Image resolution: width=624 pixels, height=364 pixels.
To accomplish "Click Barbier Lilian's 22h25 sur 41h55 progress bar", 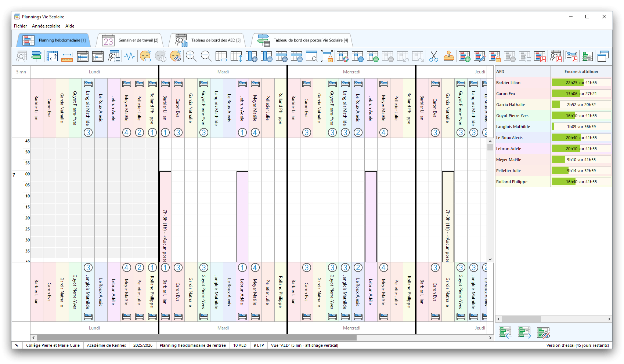I will [581, 83].
